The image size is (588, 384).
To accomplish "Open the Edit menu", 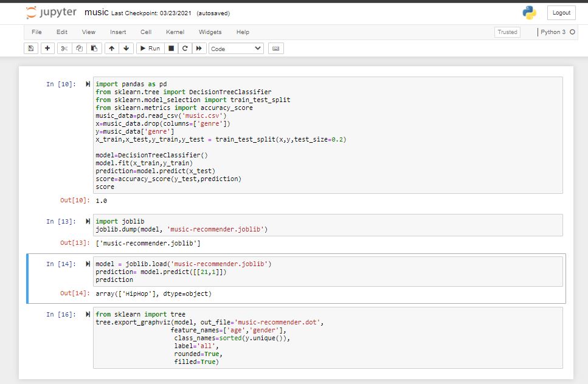I will point(62,32).
